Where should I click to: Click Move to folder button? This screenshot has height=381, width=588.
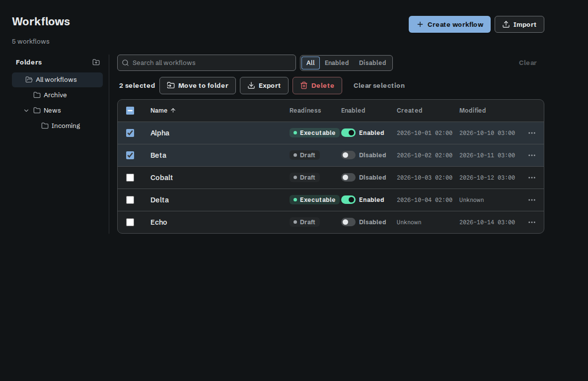tap(198, 85)
